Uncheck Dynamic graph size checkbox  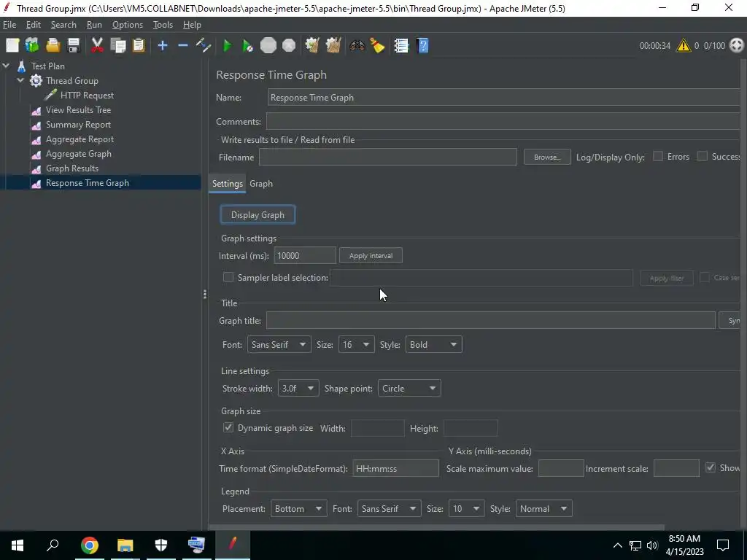[x=228, y=427]
